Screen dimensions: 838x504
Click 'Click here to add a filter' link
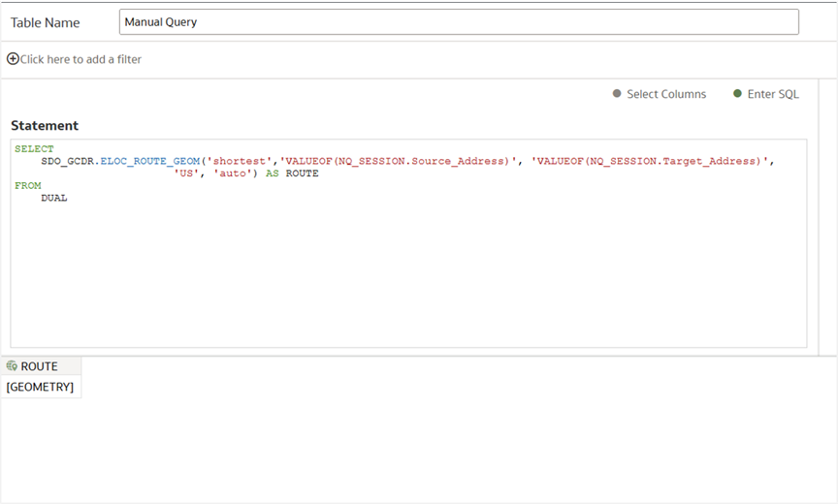pos(81,59)
